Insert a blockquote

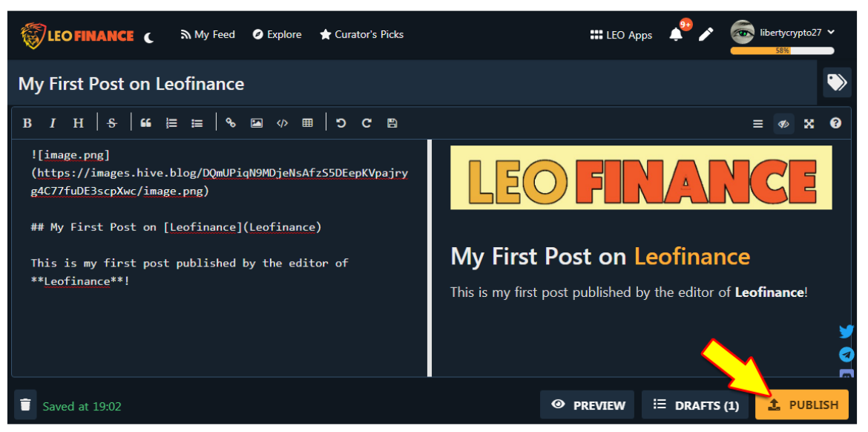[145, 123]
